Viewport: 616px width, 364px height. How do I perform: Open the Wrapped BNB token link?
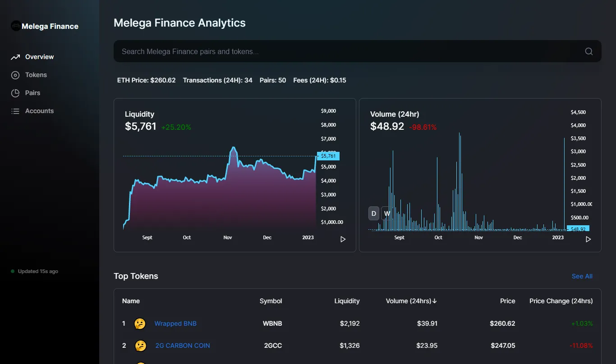click(175, 323)
